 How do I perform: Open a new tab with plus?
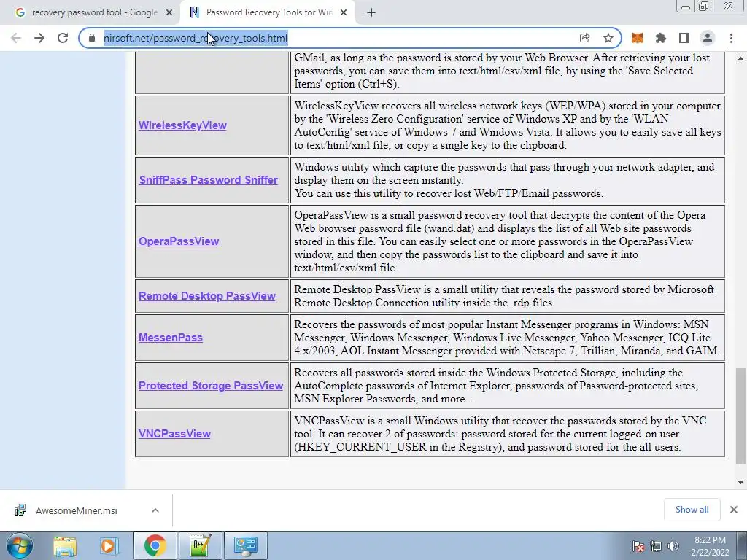click(371, 13)
